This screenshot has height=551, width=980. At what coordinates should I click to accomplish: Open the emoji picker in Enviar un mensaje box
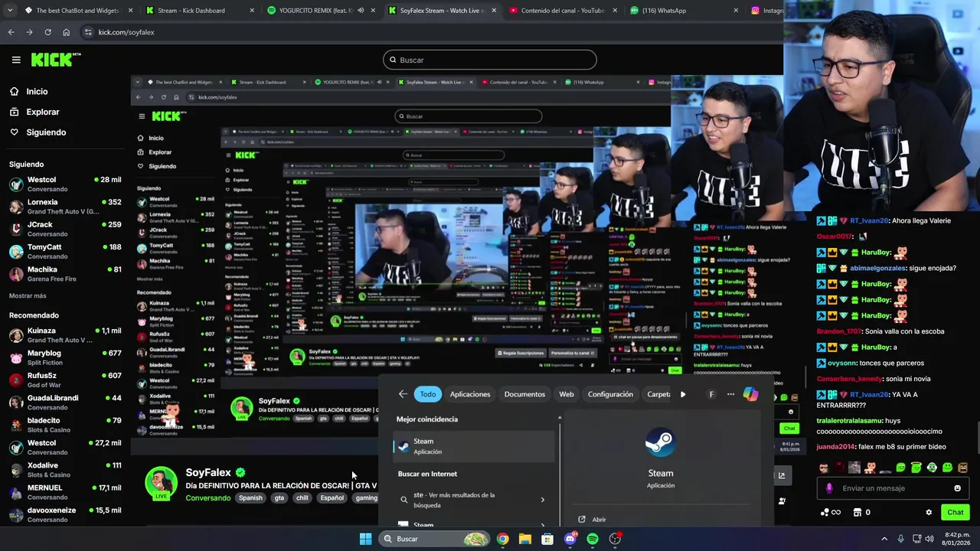click(x=957, y=488)
